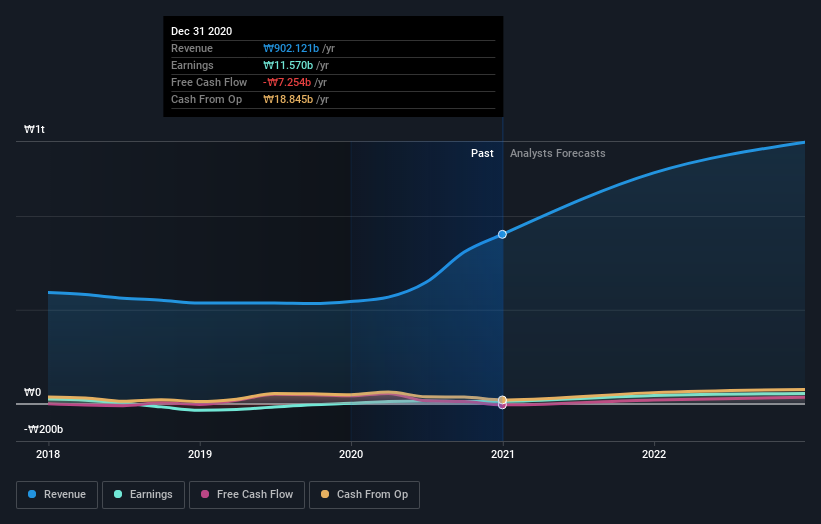Viewport: 821px width, 524px height.
Task: Click the 2018 x-axis label
Action: point(48,454)
